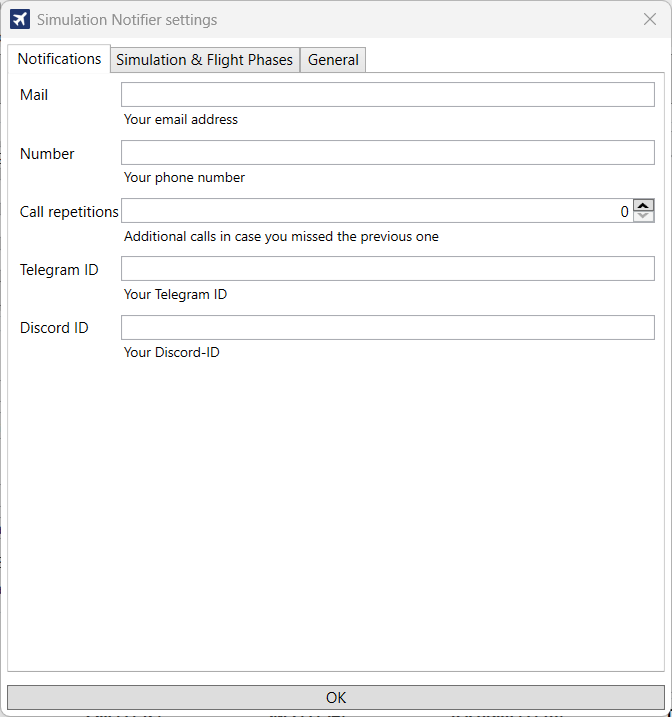Increase Call repetitions with the up arrow
Screen dimensions: 672x717
click(644, 205)
